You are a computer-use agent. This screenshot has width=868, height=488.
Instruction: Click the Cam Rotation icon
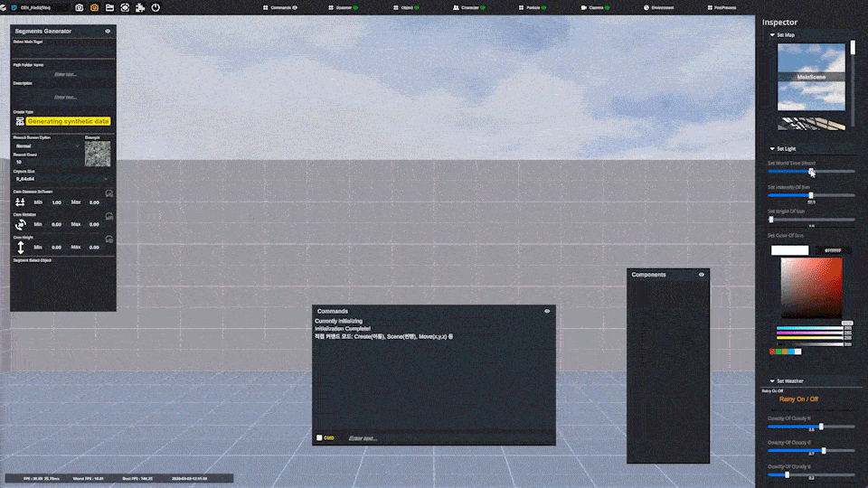tap(20, 223)
